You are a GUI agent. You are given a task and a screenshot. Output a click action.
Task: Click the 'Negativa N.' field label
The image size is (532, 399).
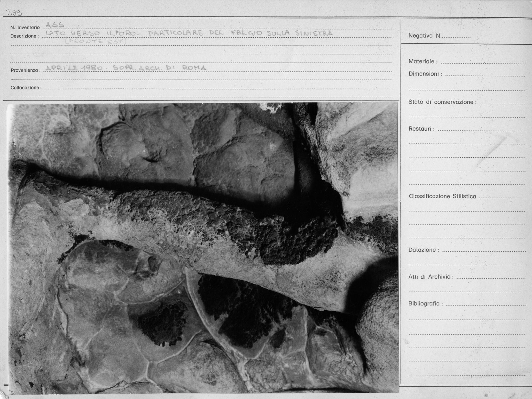(x=425, y=36)
